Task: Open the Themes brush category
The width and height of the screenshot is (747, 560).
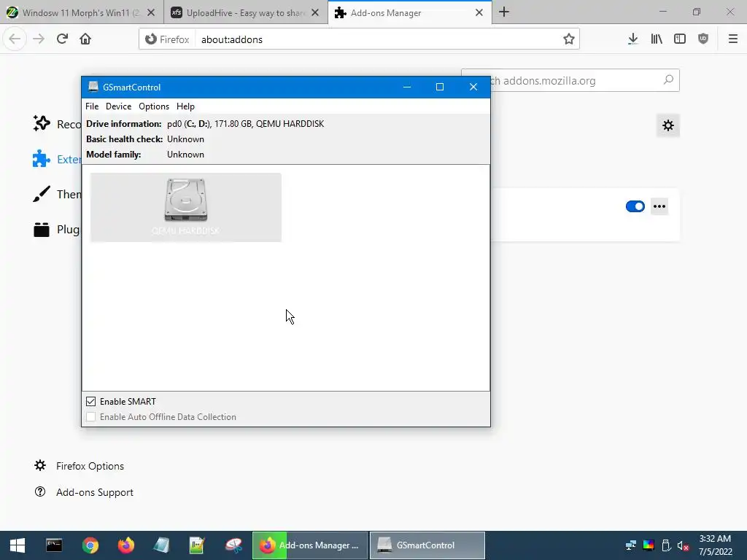Action: click(57, 194)
